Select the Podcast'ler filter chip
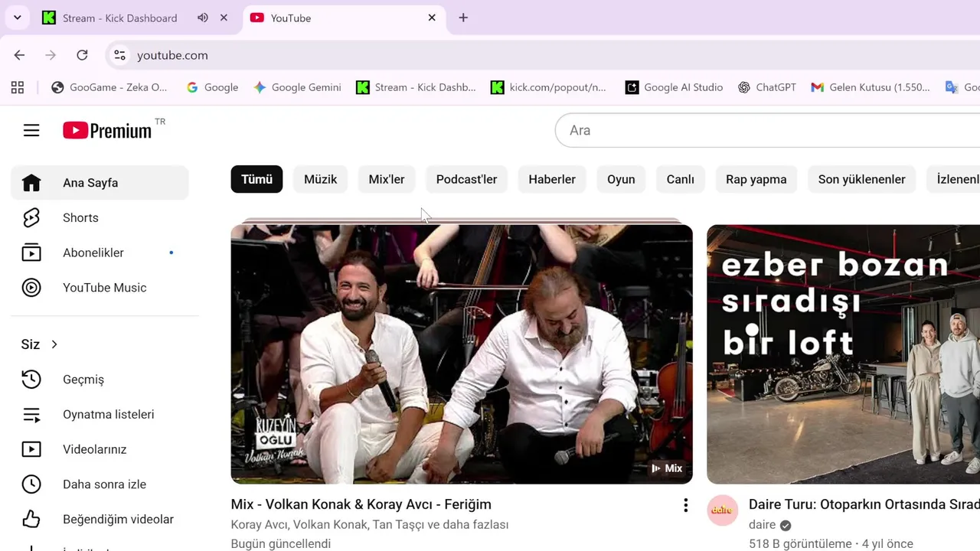980x551 pixels. point(466,179)
